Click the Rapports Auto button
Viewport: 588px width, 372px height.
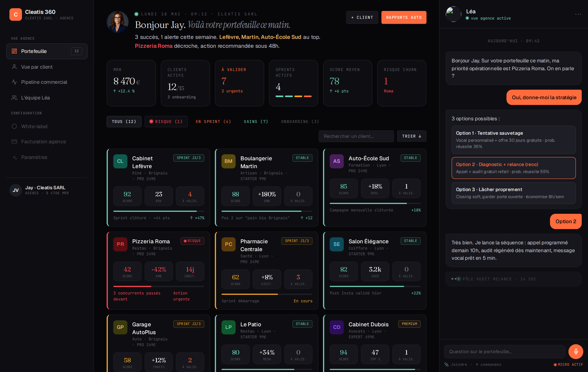(x=404, y=17)
